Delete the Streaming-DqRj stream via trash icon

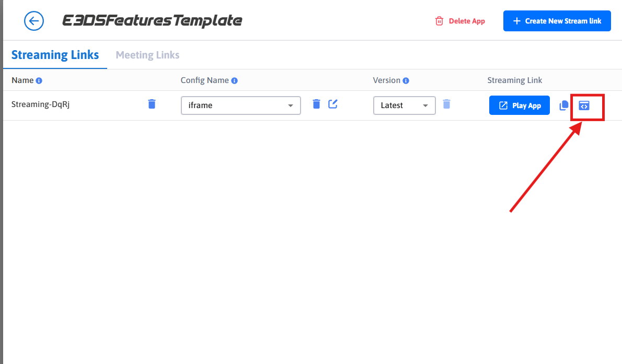[152, 104]
